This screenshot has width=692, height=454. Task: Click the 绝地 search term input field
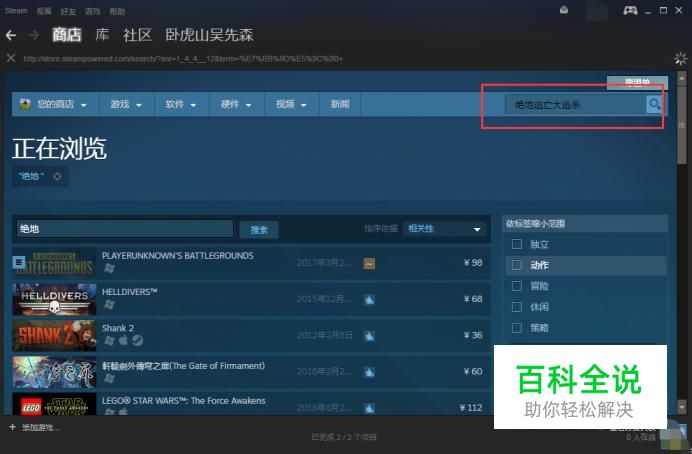click(124, 229)
